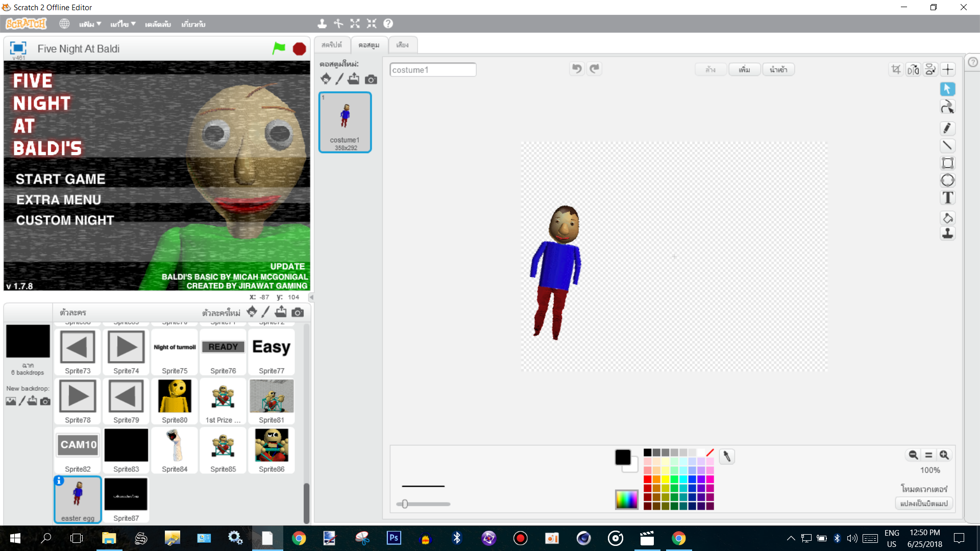Paint a new costume with the brush icon

pos(339,79)
